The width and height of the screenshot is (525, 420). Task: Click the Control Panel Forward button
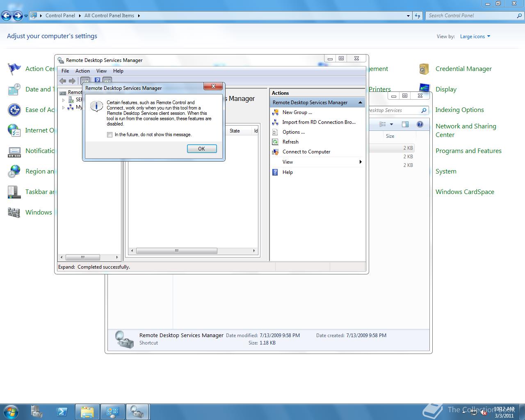coord(18,16)
